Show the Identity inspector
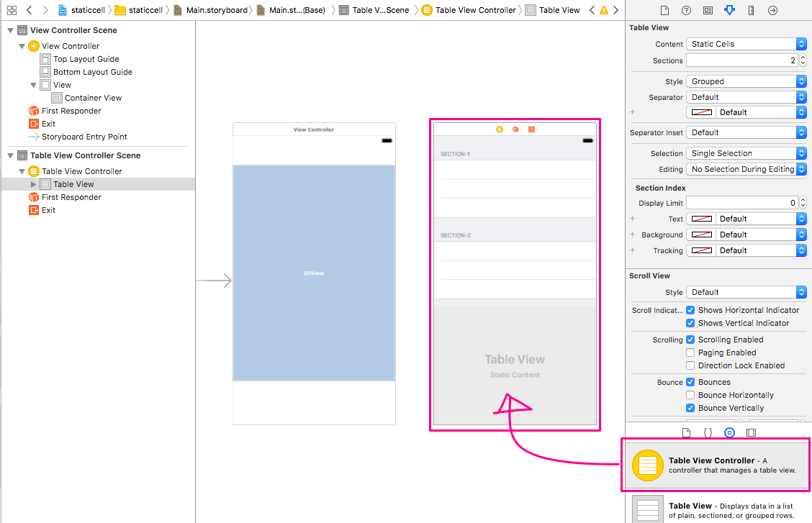The height and width of the screenshot is (523, 812). coord(708,10)
